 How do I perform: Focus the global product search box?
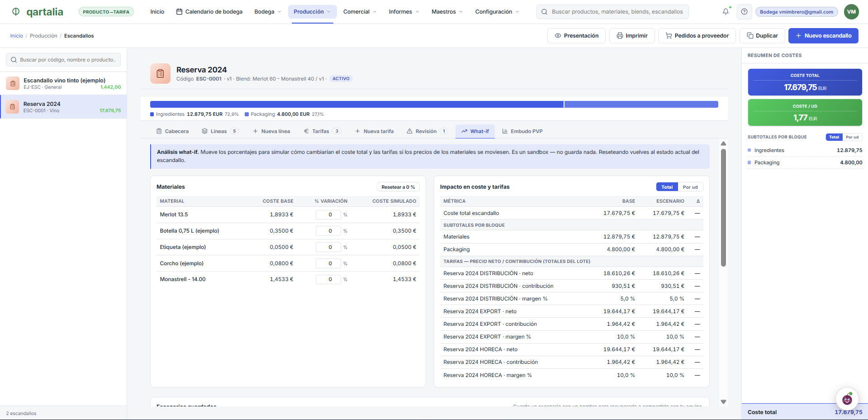click(x=612, y=12)
